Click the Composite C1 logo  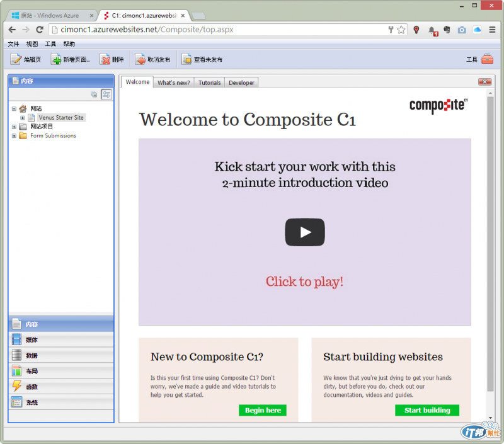(438, 105)
